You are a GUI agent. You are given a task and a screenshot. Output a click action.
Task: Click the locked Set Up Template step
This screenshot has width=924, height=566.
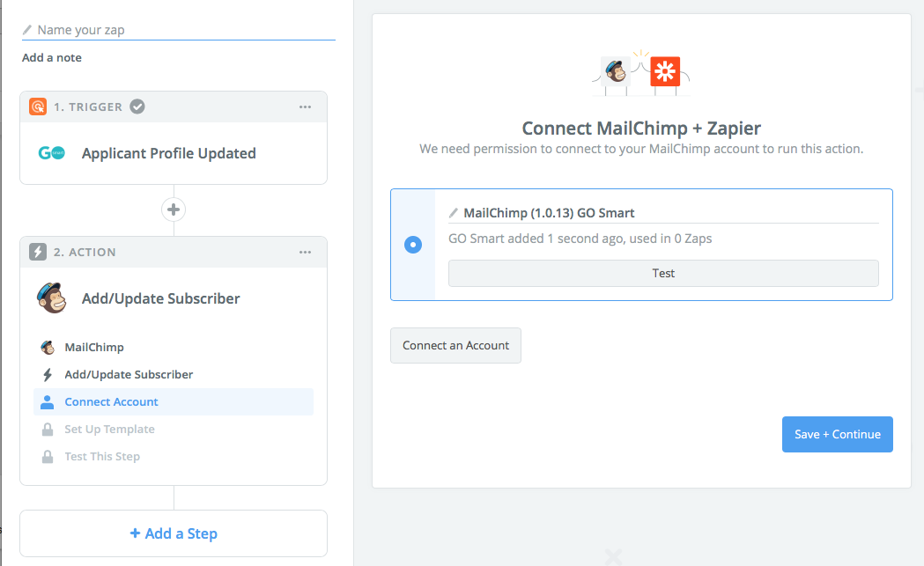coord(174,430)
